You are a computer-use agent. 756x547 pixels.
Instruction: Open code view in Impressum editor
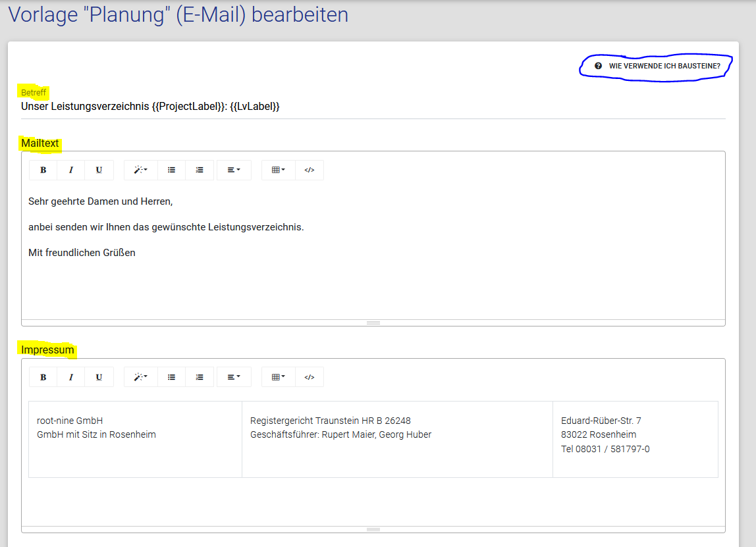(310, 377)
